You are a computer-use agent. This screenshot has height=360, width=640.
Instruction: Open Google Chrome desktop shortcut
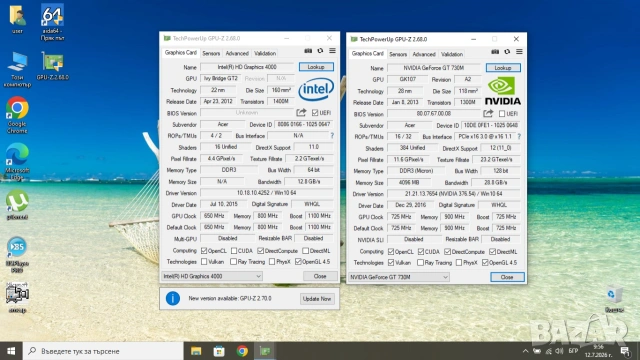pyautogui.click(x=17, y=115)
